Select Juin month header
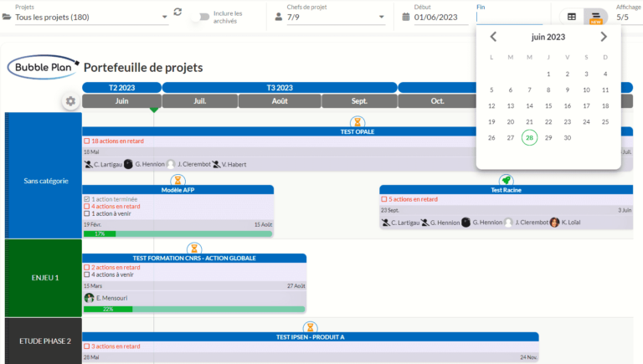The image size is (643, 364). click(121, 101)
